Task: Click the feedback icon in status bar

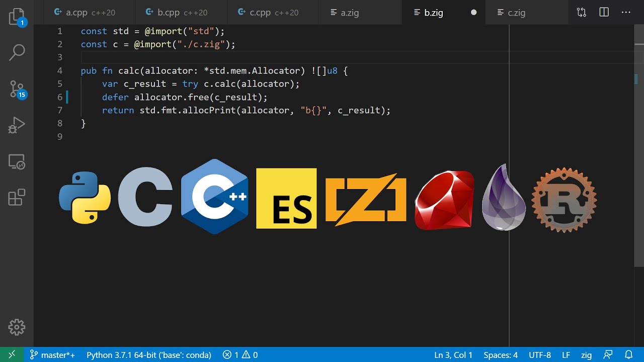Action: [x=608, y=355]
